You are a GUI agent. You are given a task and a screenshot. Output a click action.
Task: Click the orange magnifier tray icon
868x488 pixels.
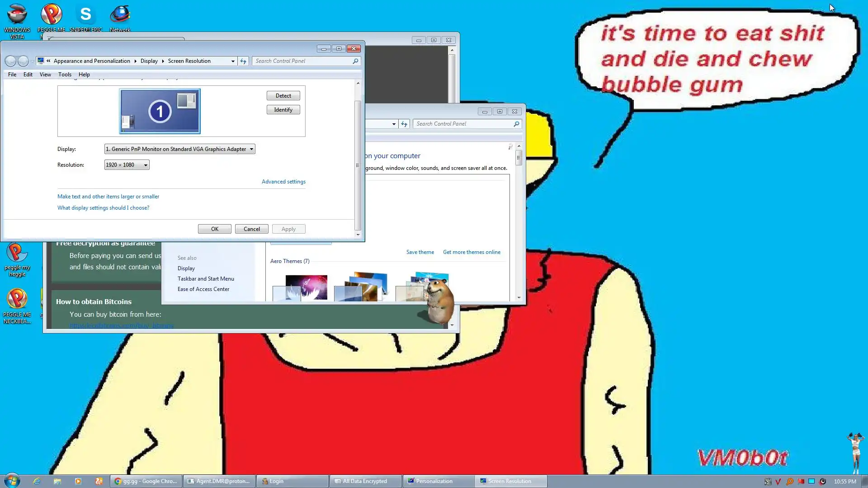[790, 481]
